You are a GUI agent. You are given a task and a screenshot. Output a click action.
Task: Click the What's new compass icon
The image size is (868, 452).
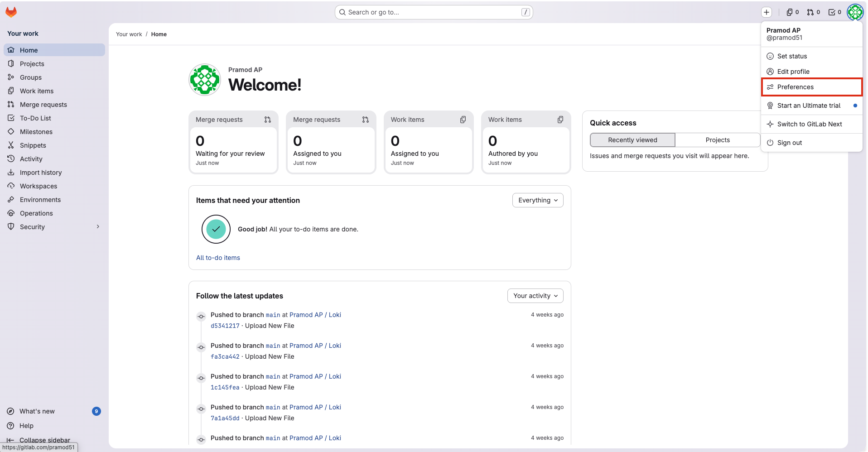(10, 411)
